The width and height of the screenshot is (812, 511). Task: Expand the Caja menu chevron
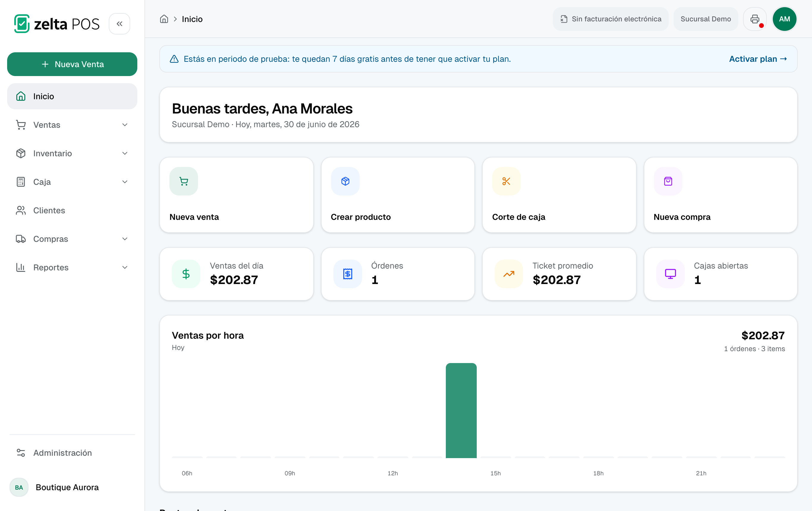(125, 182)
